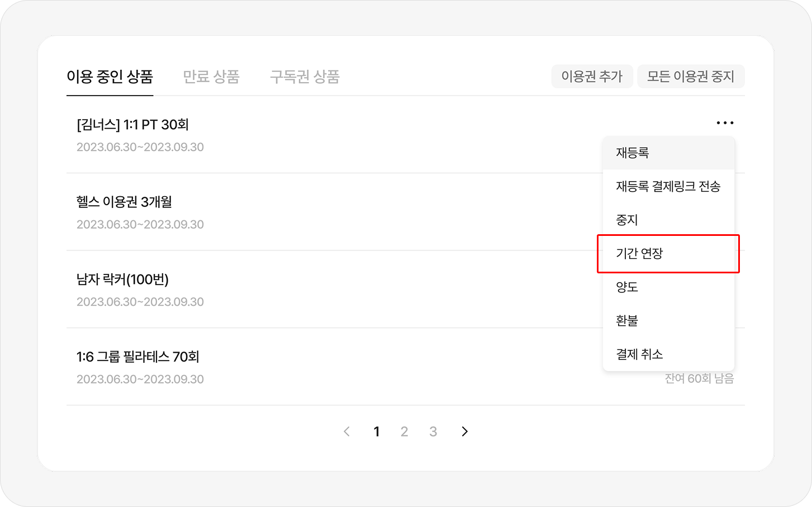Image resolution: width=812 pixels, height=507 pixels.
Task: Select the 헬스 이용권 3개월 row
Action: pyautogui.click(x=124, y=202)
